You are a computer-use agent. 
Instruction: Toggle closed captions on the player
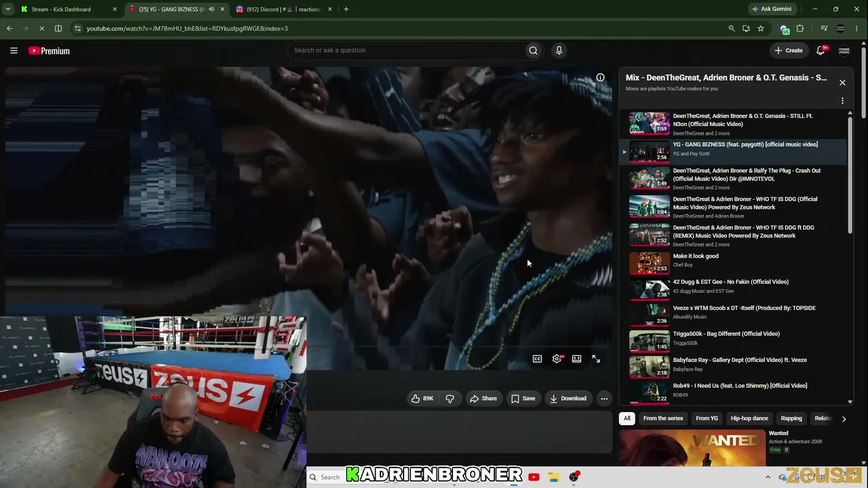coord(537,359)
